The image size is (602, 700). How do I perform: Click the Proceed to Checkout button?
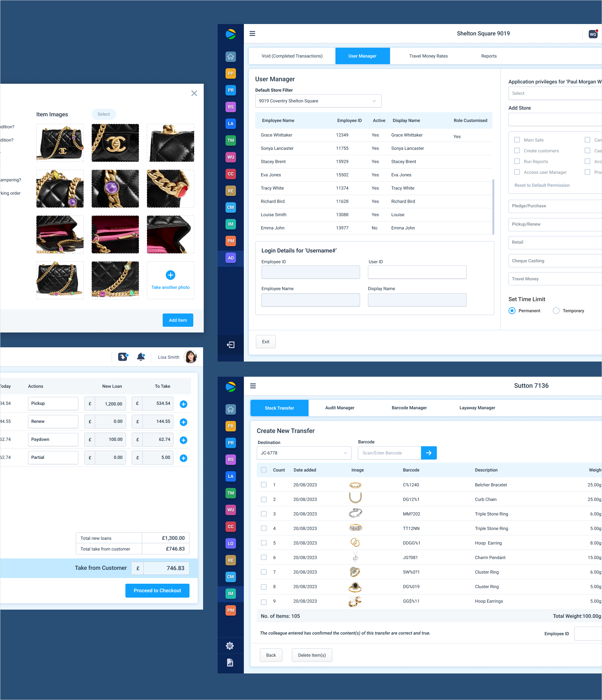(x=157, y=591)
